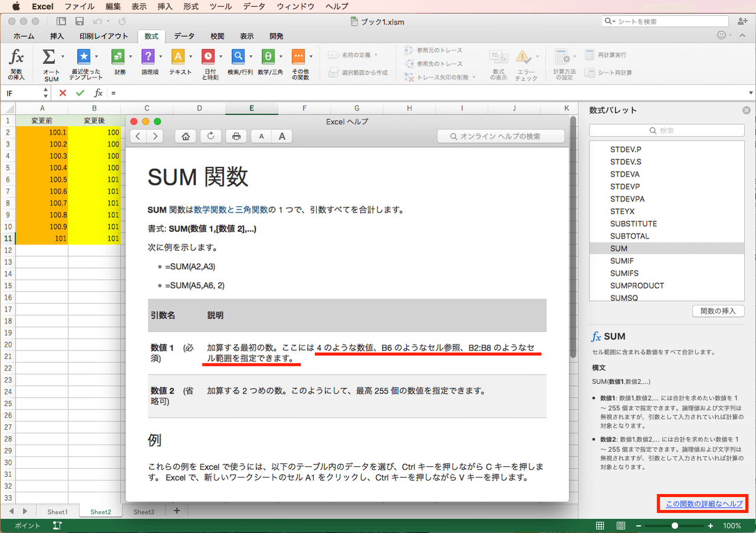The height and width of the screenshot is (533, 756).
Task: Click the オンライン ヘルプの検索 field
Action: tap(501, 136)
